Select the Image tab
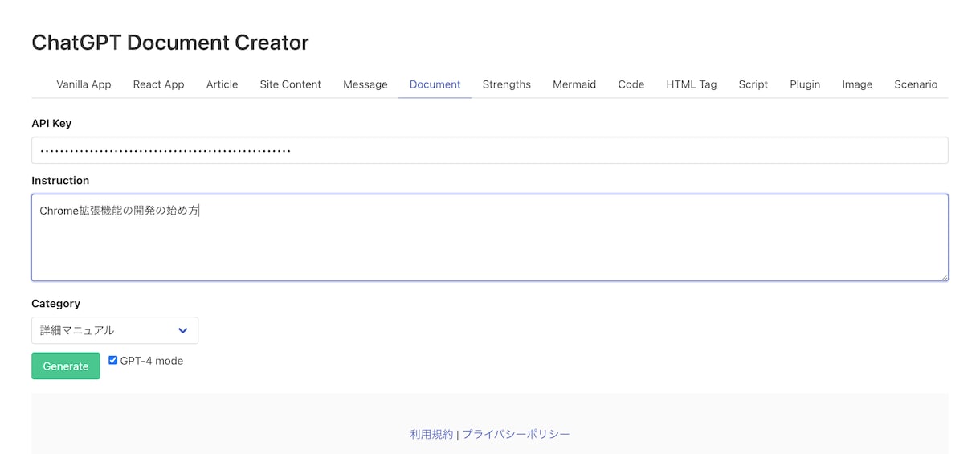This screenshot has width=980, height=454. pyautogui.click(x=857, y=84)
